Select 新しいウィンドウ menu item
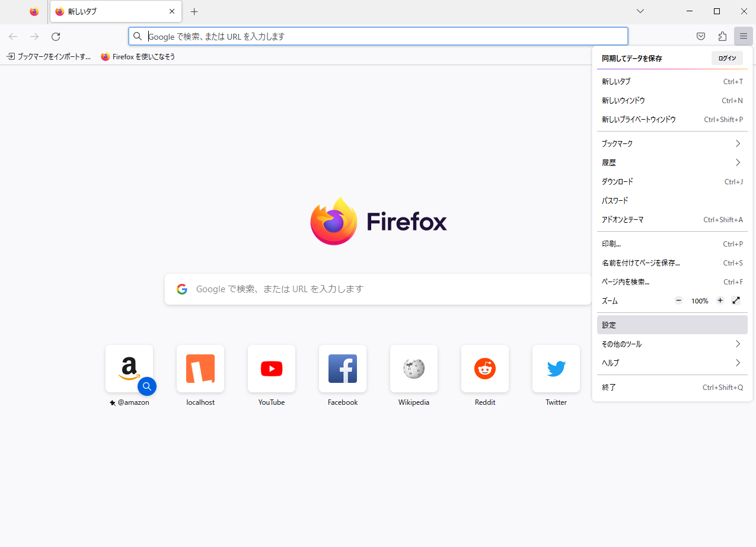This screenshot has width=756, height=547. pos(672,101)
